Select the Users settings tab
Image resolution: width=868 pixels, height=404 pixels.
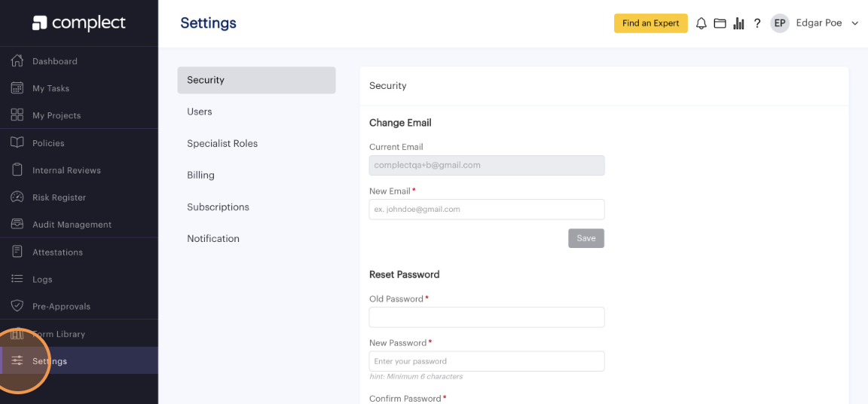coord(200,112)
